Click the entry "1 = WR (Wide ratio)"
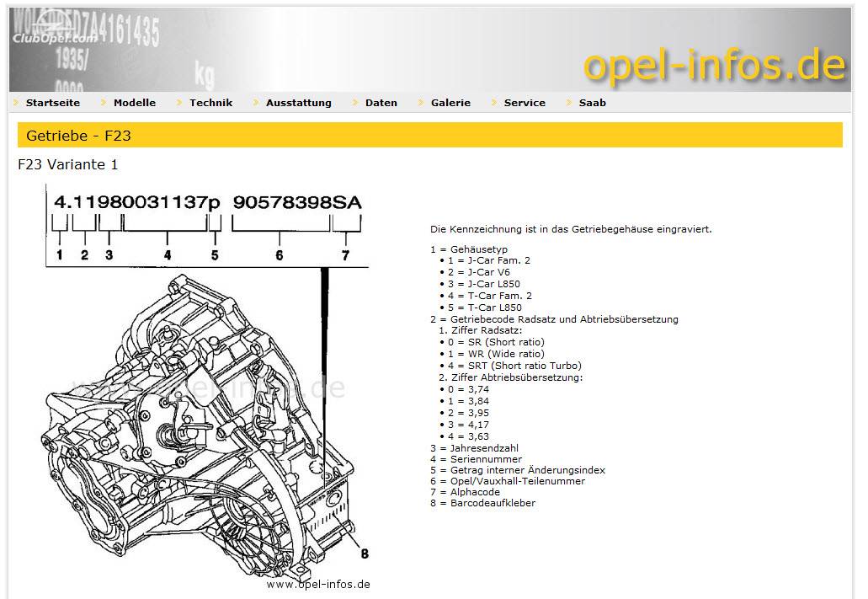 click(x=496, y=354)
